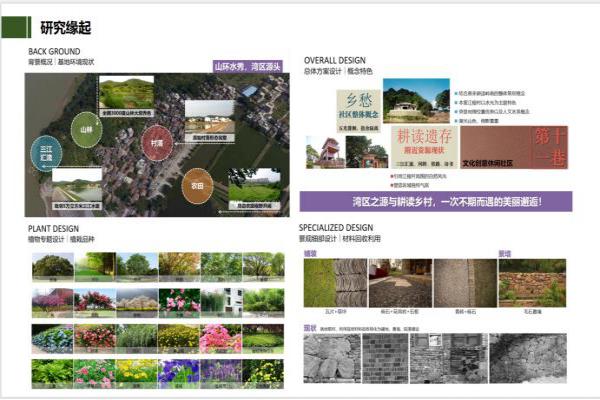Image resolution: width=600 pixels, height=400 pixels.
Task: Open the bamboo beside white building photo
Action: 221,303
